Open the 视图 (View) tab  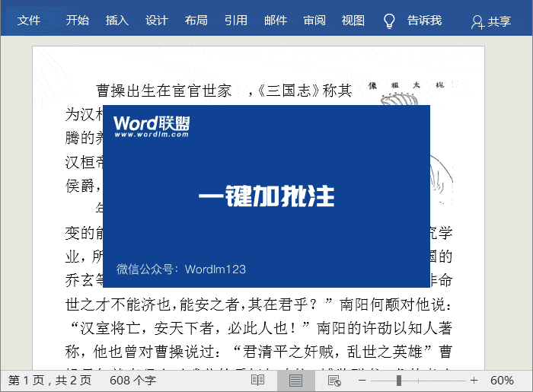[x=353, y=21]
